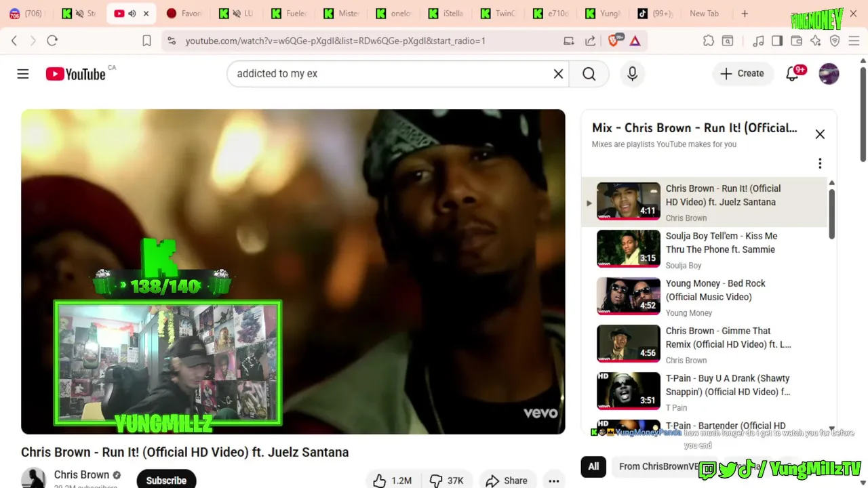This screenshot has width=868, height=488.
Task: Share this page from address bar
Action: [x=590, y=41]
